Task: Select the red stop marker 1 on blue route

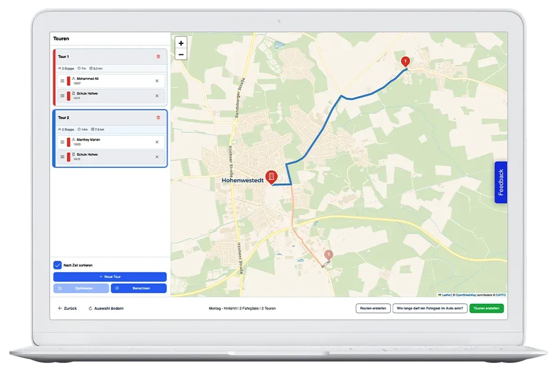Action: tap(405, 61)
